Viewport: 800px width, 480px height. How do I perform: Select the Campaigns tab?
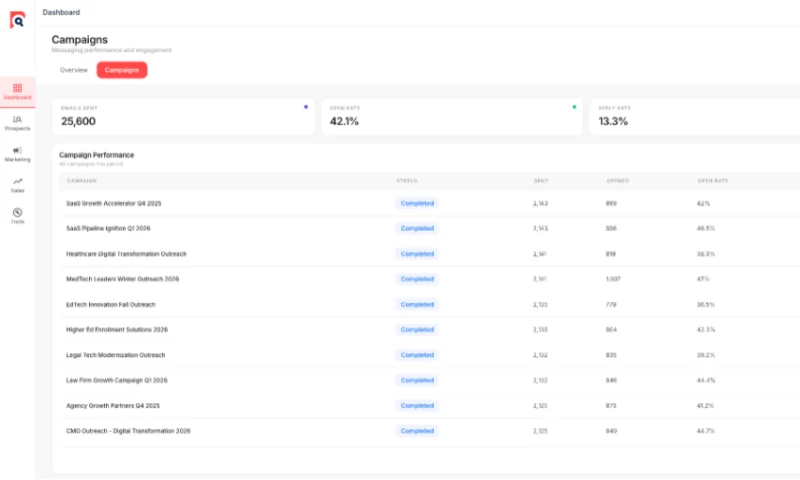[x=122, y=70]
